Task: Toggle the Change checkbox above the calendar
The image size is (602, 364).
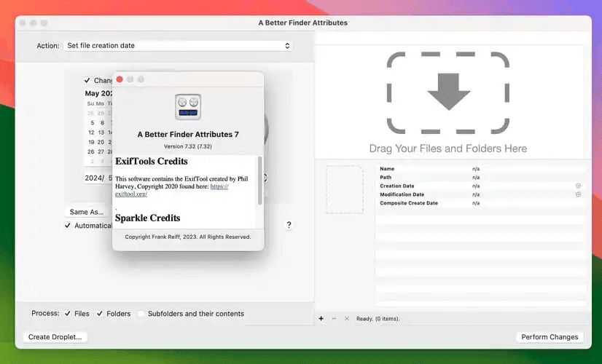Action: 87,80
